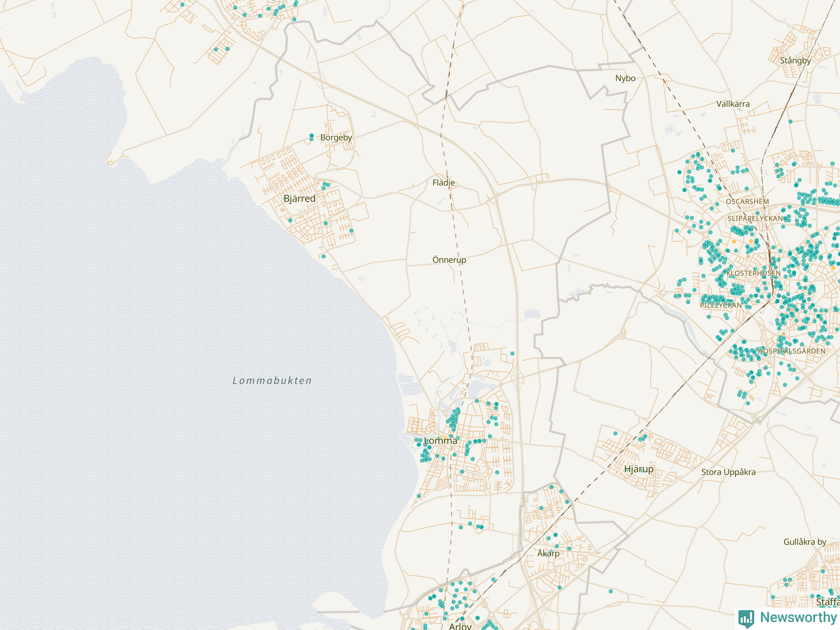This screenshot has height=630, width=840.
Task: Select the PILELYCKAN district label
Action: pos(721,305)
